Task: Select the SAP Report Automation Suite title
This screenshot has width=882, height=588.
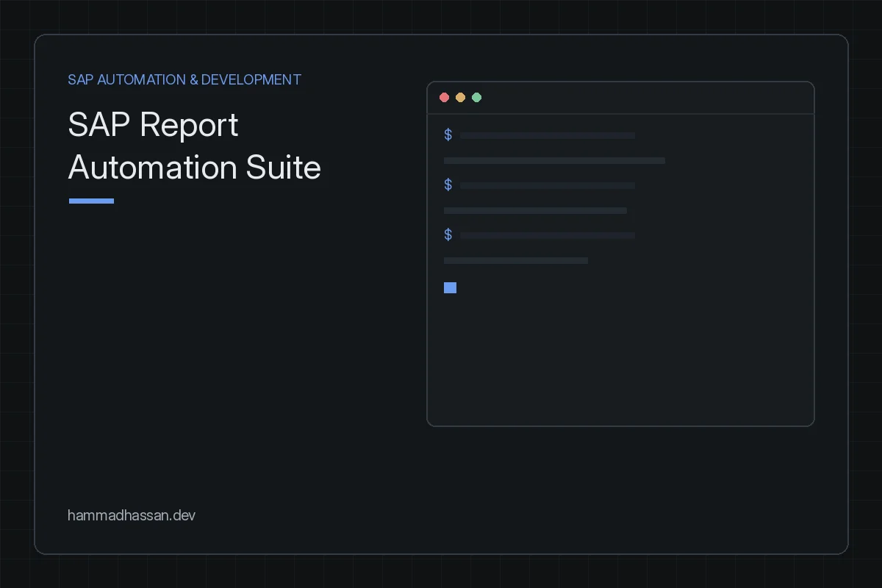Action: click(195, 146)
